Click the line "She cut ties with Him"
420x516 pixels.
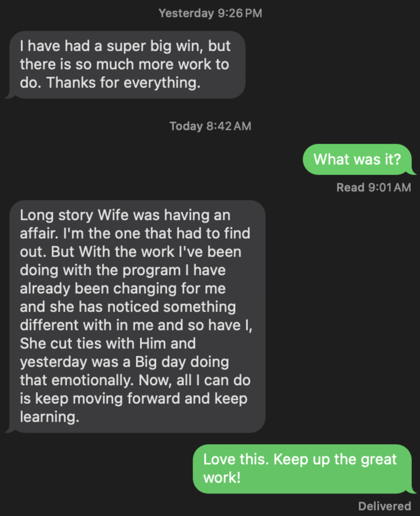point(108,344)
